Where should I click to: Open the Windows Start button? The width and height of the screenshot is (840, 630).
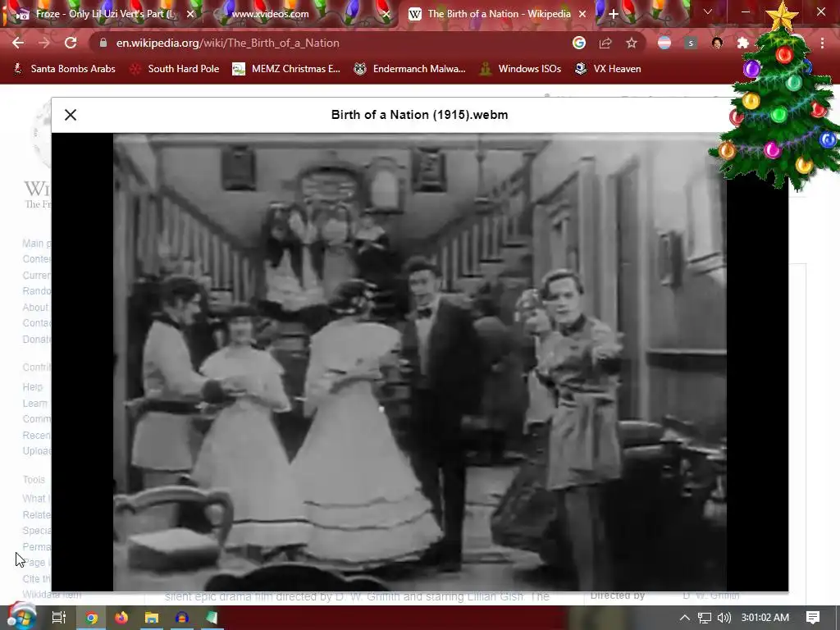(21, 617)
